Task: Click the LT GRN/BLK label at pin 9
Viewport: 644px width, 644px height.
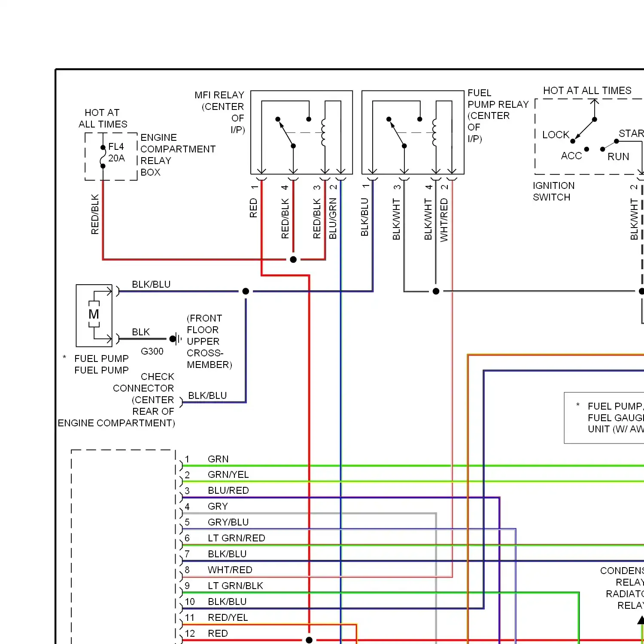Action: [x=235, y=586]
